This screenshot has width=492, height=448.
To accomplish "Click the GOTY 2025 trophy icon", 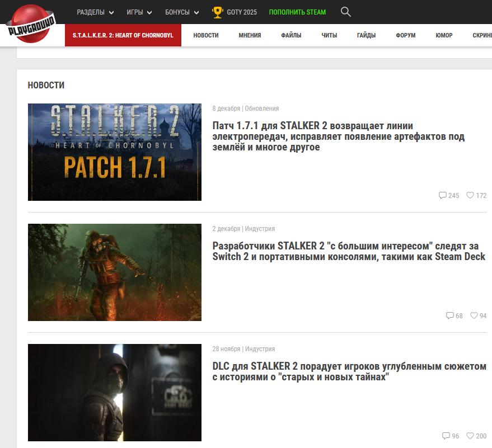I will click(217, 12).
